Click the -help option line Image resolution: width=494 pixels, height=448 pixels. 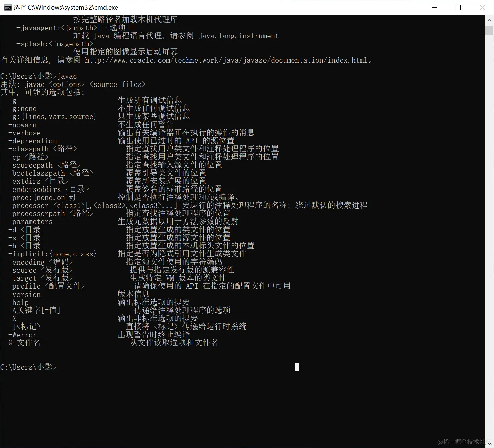[19, 302]
